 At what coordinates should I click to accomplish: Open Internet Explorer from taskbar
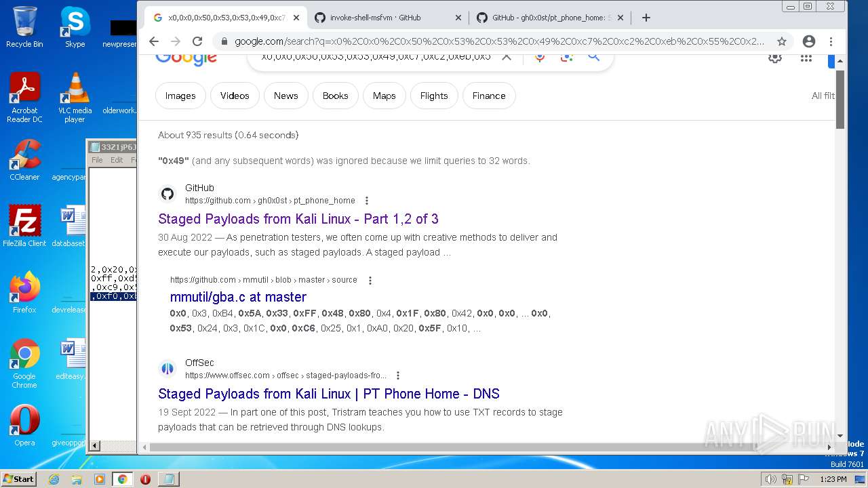[54, 479]
